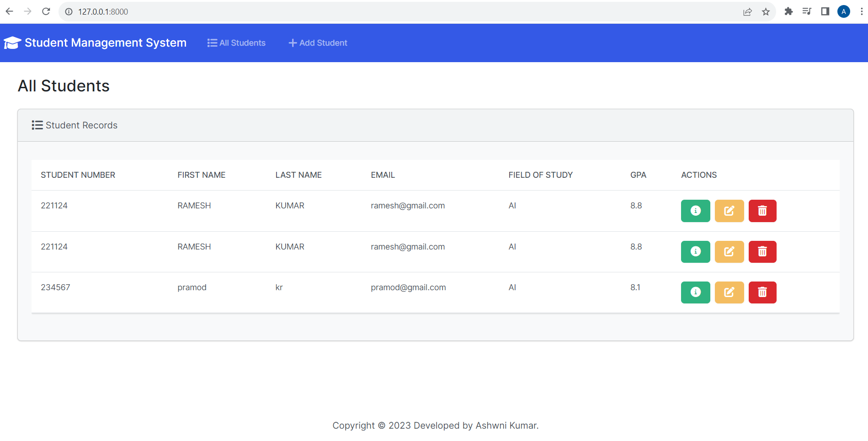Click pramod@gmail.com email cell
Image resolution: width=868 pixels, height=441 pixels.
pos(408,287)
